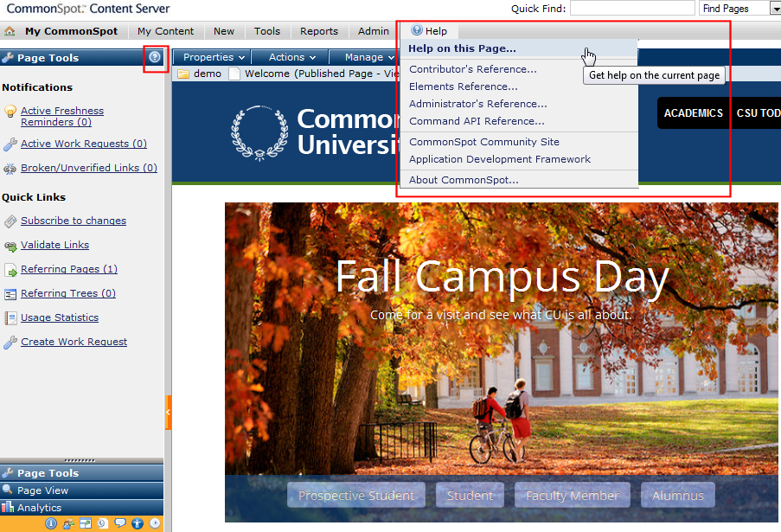Image resolution: width=781 pixels, height=532 pixels.
Task: Open Broken/Unverified Links link
Action: coord(89,168)
